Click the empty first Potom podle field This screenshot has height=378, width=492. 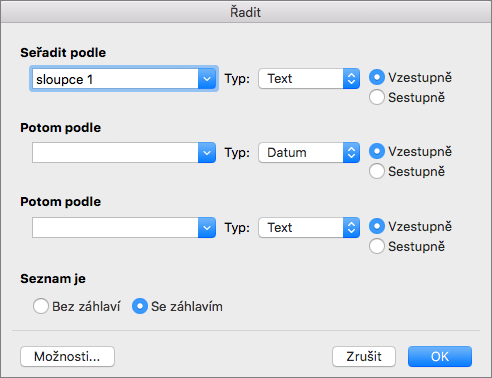coord(115,153)
